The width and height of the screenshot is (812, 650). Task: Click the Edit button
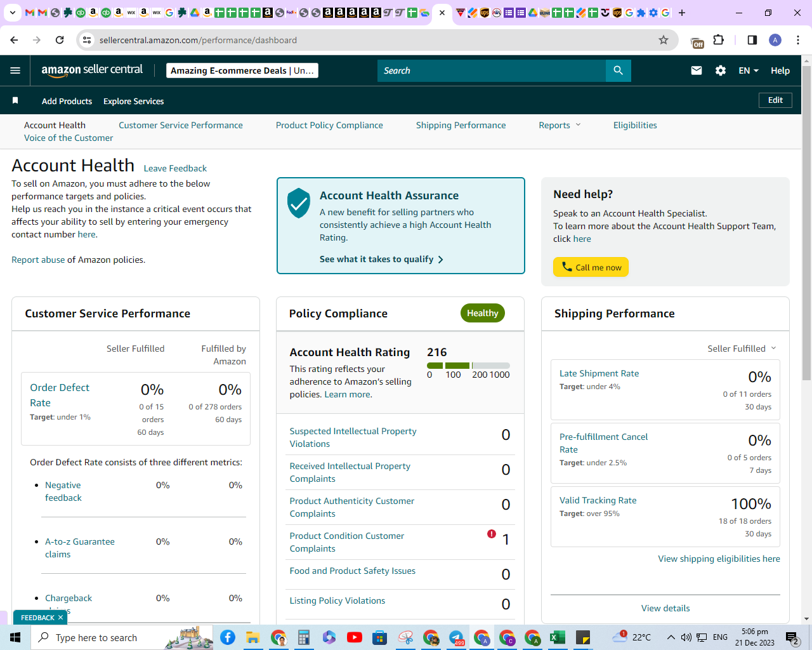click(x=775, y=100)
